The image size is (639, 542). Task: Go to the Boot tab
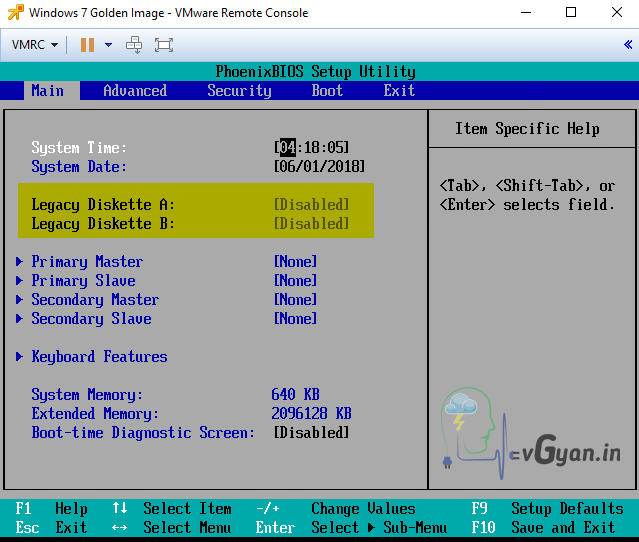click(x=327, y=90)
